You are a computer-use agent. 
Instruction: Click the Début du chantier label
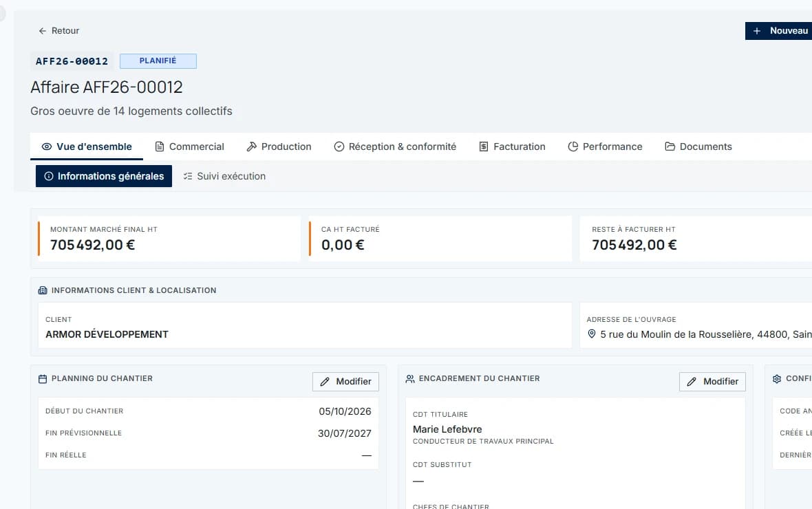pyautogui.click(x=85, y=411)
